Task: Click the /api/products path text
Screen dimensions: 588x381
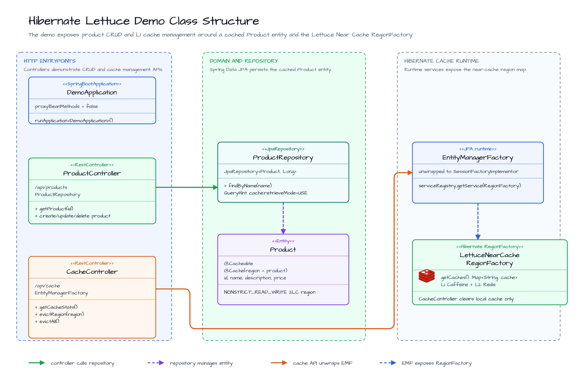Action: pos(51,187)
